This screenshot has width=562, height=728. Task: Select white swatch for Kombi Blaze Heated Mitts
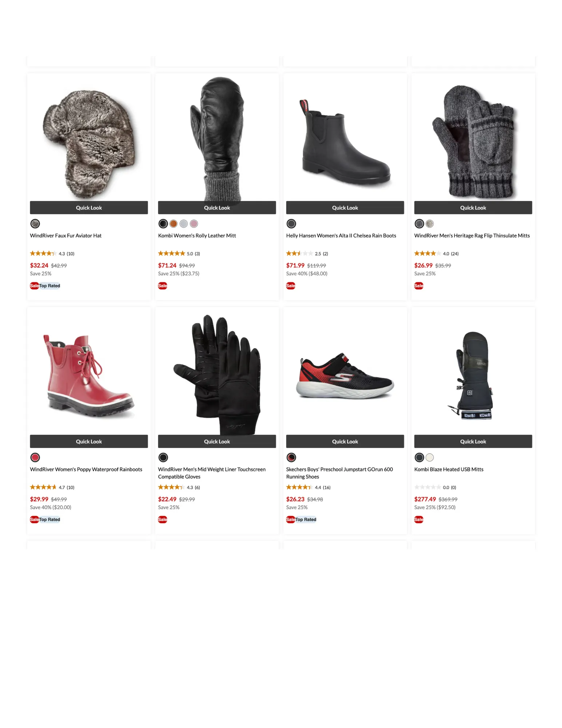430,457
